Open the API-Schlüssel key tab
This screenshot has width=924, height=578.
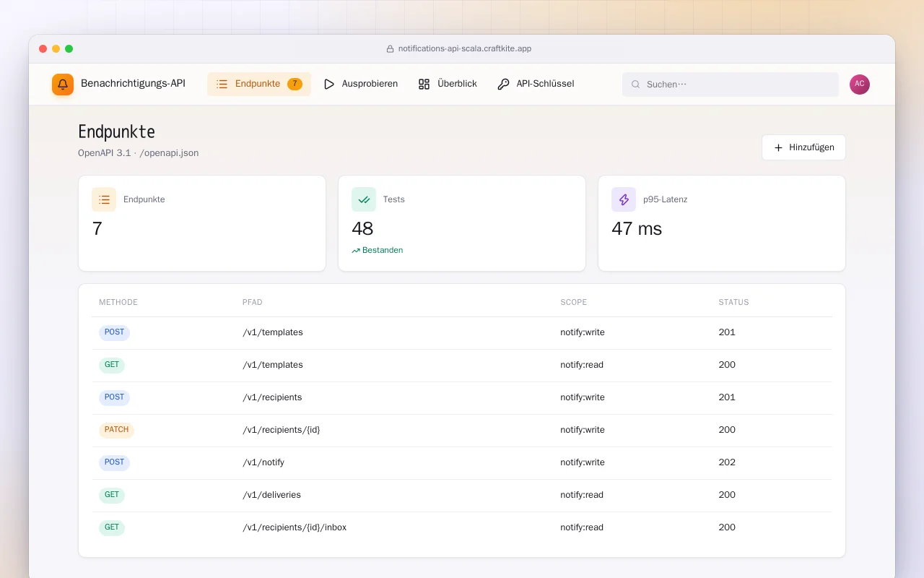pos(536,84)
